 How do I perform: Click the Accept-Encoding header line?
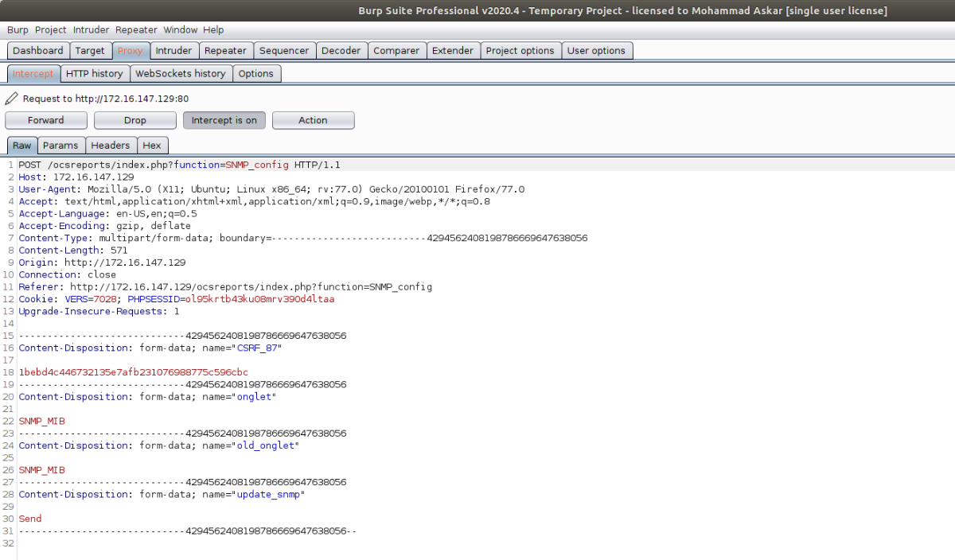(x=105, y=226)
